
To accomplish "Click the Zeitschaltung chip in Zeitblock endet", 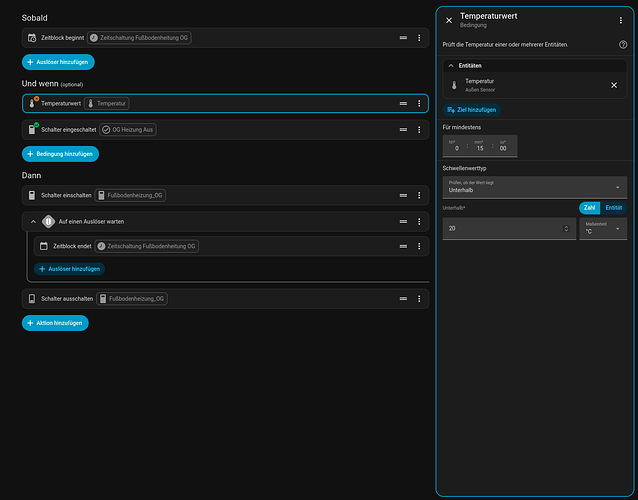I will click(146, 246).
